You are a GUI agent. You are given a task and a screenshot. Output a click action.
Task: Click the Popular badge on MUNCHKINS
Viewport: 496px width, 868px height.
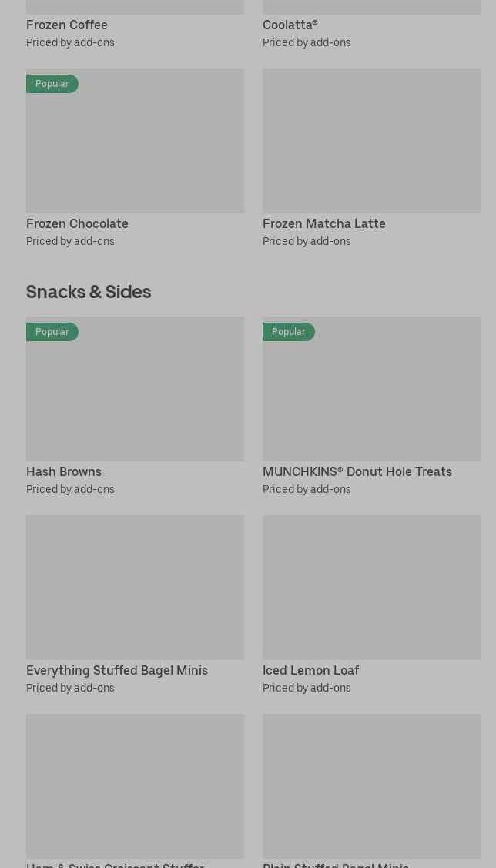coord(288,332)
